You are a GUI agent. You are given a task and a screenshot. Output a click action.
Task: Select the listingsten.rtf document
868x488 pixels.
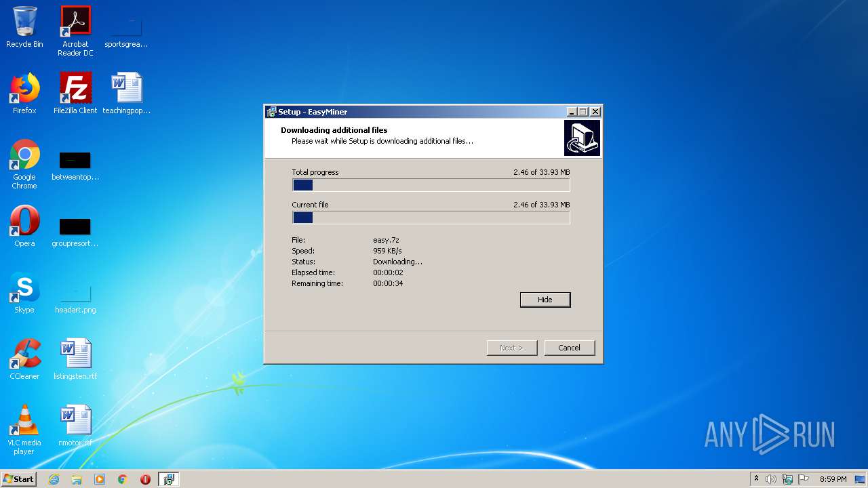(75, 359)
